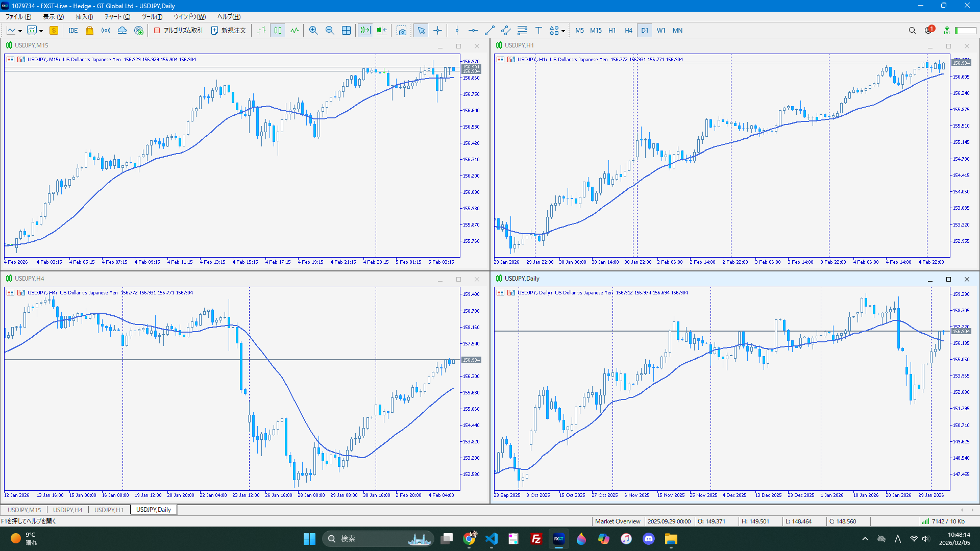Toggle candlestick chart display mode
The image size is (980, 551).
click(278, 31)
